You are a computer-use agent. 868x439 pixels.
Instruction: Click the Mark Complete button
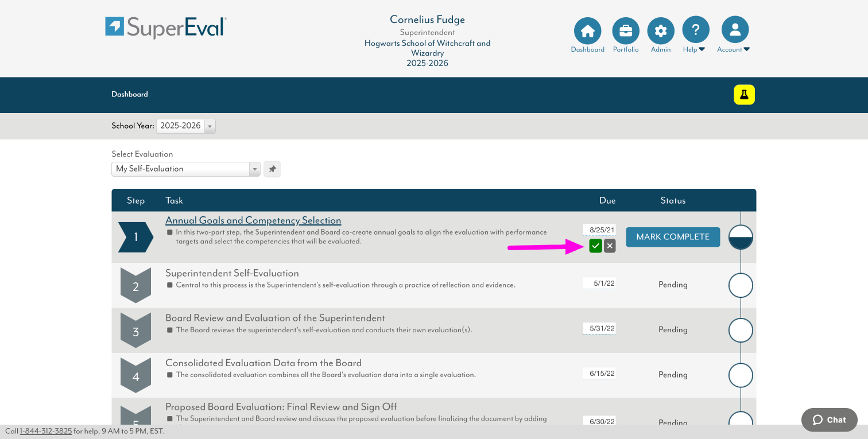tap(673, 236)
